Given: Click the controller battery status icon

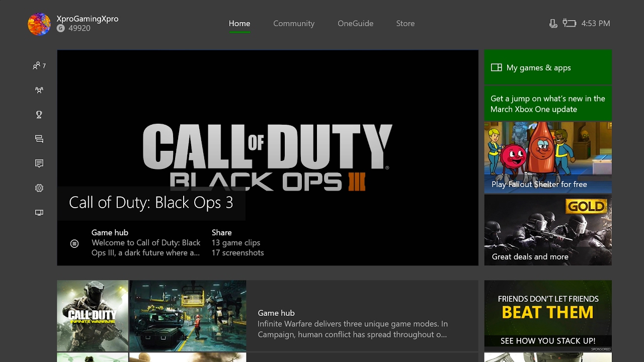Looking at the screenshot, I should tap(569, 23).
